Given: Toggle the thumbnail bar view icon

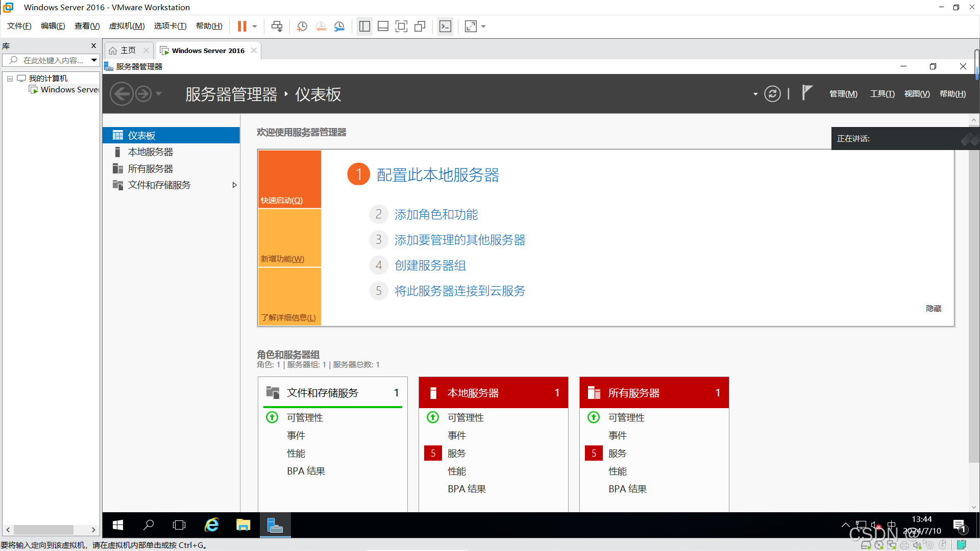Looking at the screenshot, I should tap(383, 26).
